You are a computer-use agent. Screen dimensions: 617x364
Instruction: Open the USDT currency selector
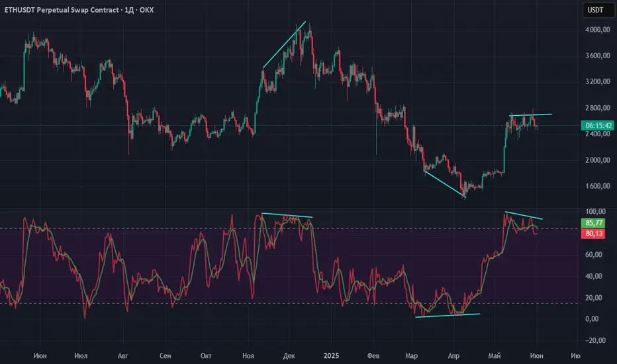pyautogui.click(x=595, y=10)
